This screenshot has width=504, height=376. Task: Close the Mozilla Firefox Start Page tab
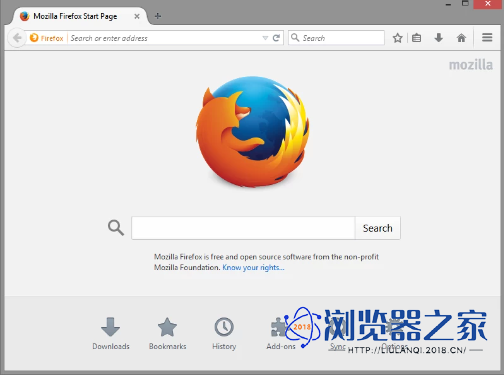click(x=137, y=16)
